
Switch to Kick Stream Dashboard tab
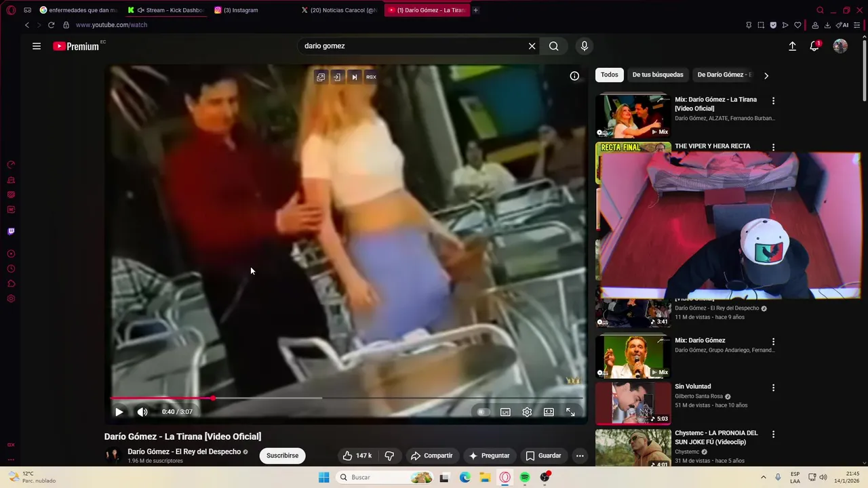coord(168,10)
